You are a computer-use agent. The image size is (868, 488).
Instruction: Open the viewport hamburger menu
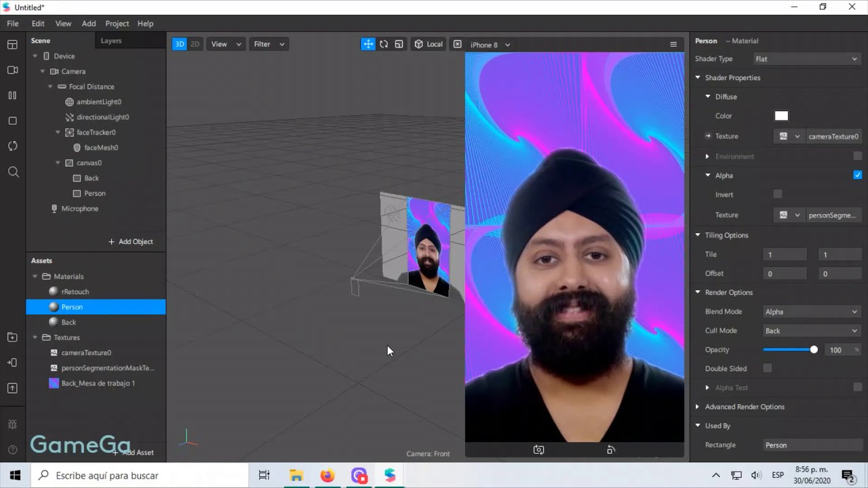click(673, 44)
